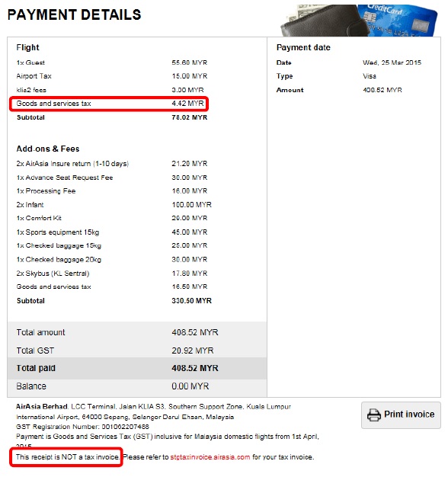Screen dimensions: 448x477
Task: Click 'This receipt is NOT a tax invoice' note
Action: tap(68, 457)
